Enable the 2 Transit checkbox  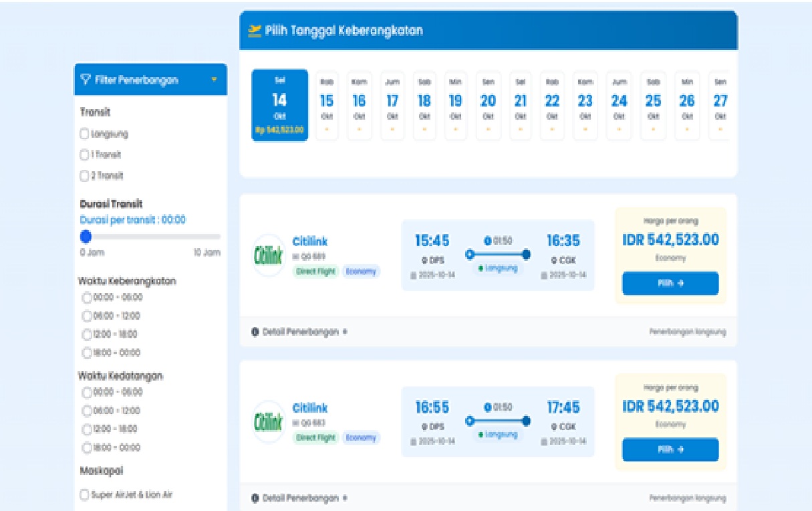pyautogui.click(x=84, y=176)
